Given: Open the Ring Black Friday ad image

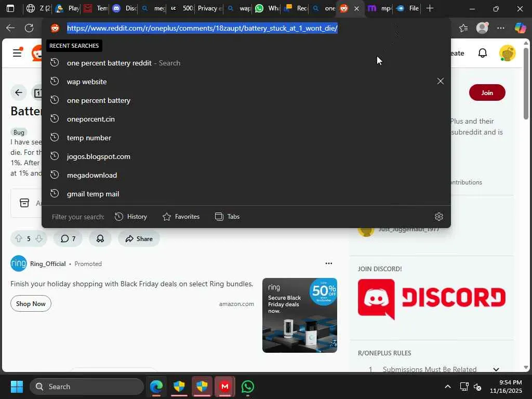Looking at the screenshot, I should coord(300,315).
